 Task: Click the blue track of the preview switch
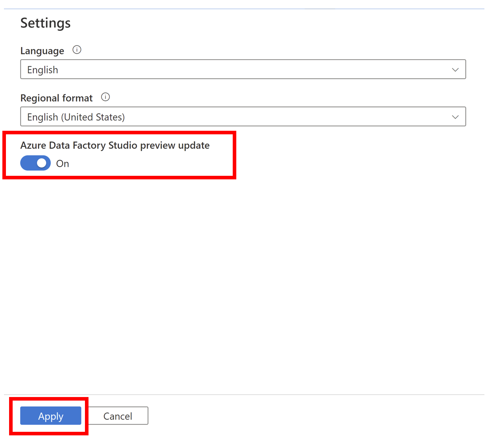(x=28, y=163)
